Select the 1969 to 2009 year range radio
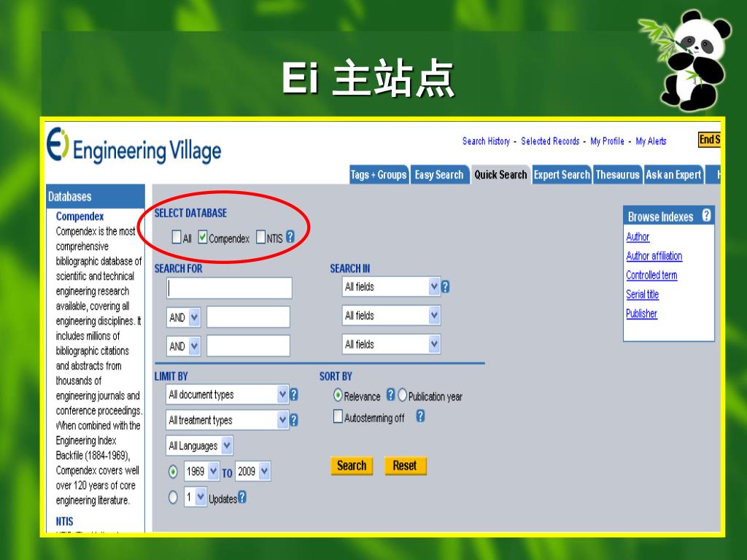The height and width of the screenshot is (560, 747). tap(173, 472)
